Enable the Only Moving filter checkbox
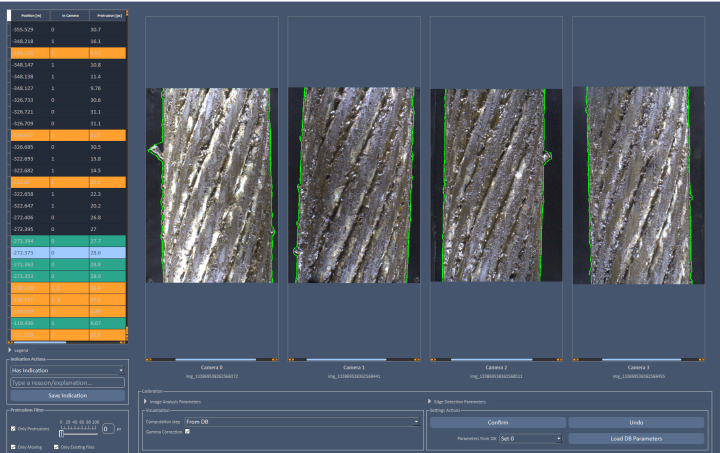Viewport: 720px width, 453px height. [x=13, y=446]
